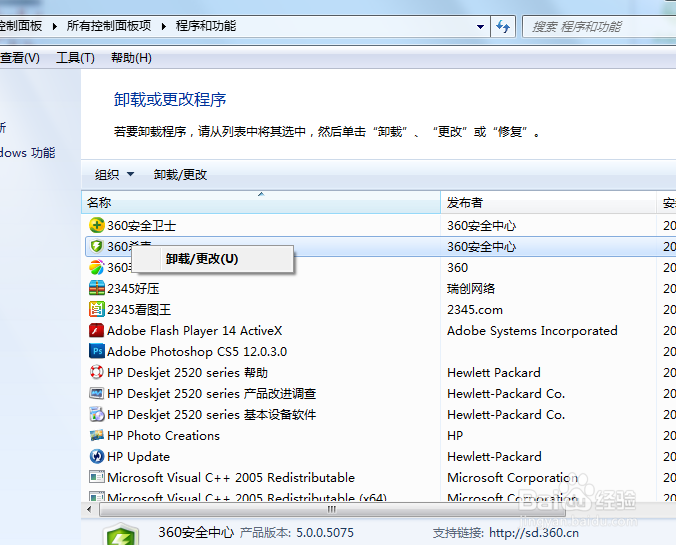
Task: Click the Photoshop CS5 Ps icon
Action: pos(97,351)
